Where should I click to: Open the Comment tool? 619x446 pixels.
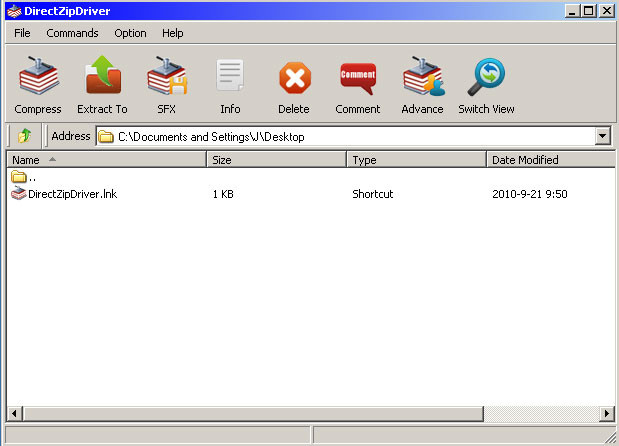[x=358, y=78]
